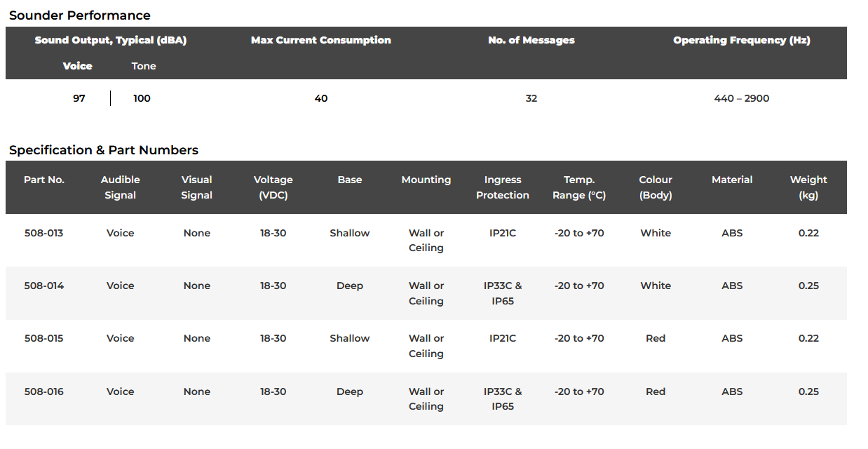The width and height of the screenshot is (868, 449).
Task: Click the Deep base cell for 508-016
Action: [x=350, y=391]
